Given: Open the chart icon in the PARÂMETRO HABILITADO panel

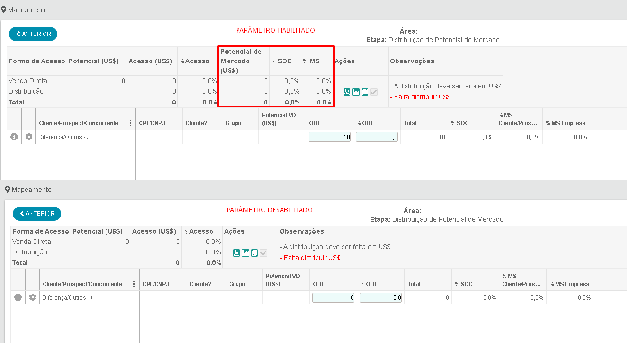Looking at the screenshot, I should pyautogui.click(x=356, y=92).
